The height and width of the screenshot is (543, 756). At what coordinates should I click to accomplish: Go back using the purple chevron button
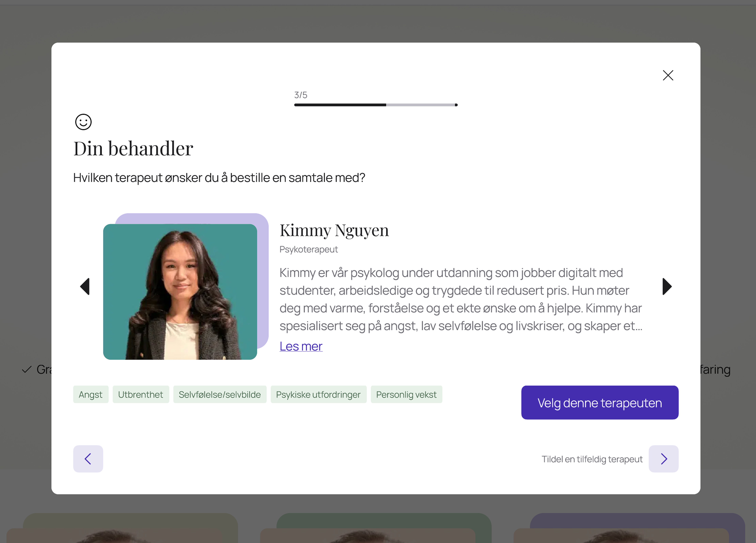[x=88, y=459]
